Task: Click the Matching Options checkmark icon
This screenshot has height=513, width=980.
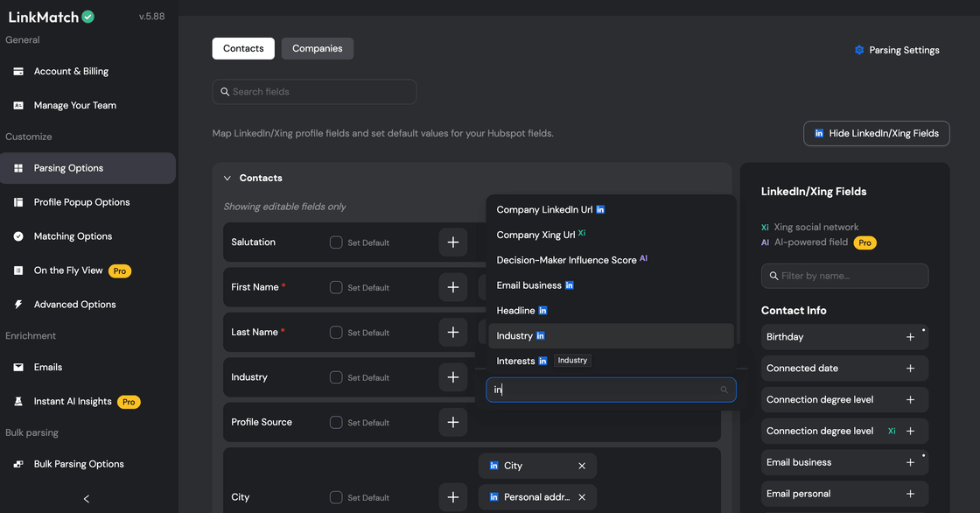Action: coord(18,235)
